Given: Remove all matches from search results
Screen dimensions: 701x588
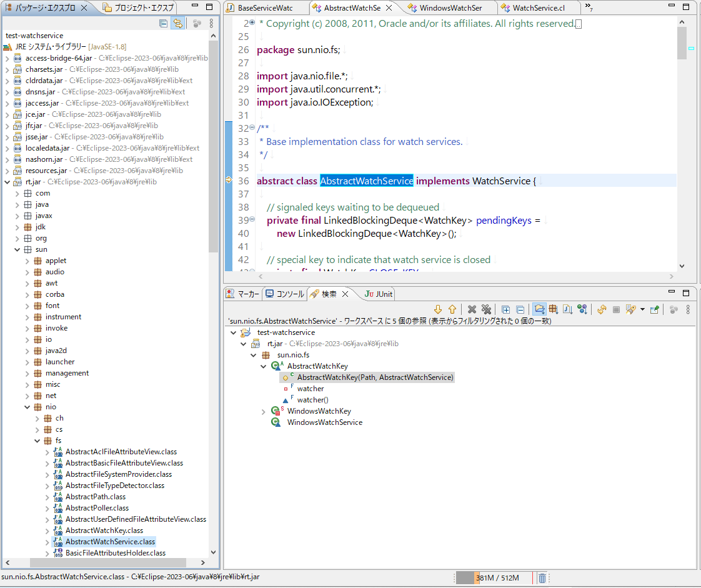Looking at the screenshot, I should [487, 309].
